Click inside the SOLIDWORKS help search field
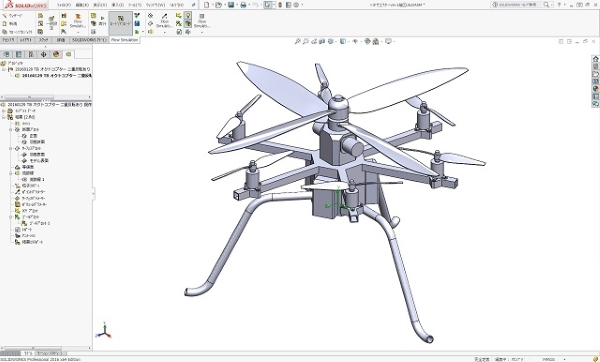Viewport: 600px width, 362px height. coord(521,5)
